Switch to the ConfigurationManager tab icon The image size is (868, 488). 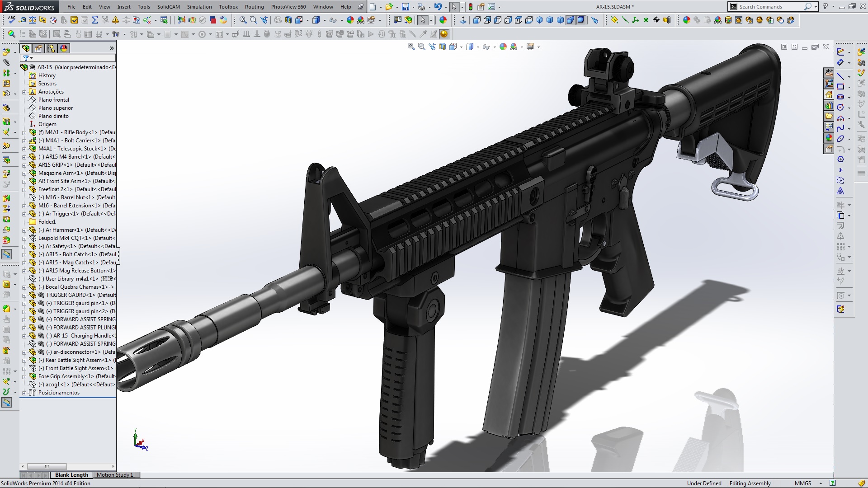pos(51,48)
